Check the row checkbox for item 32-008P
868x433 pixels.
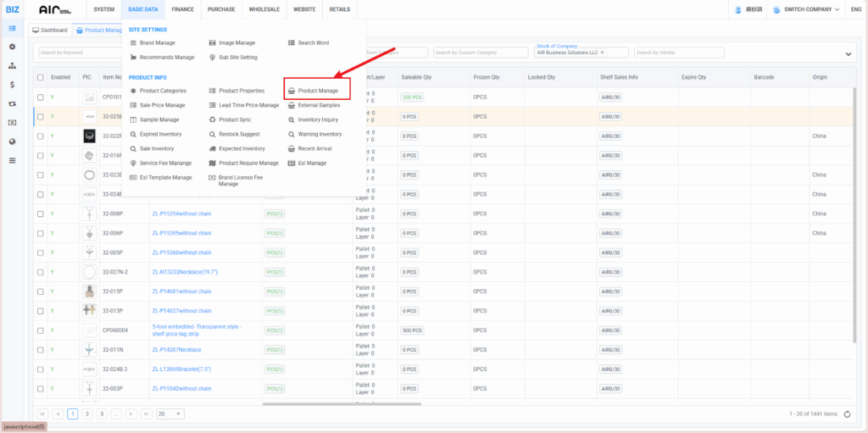40,214
